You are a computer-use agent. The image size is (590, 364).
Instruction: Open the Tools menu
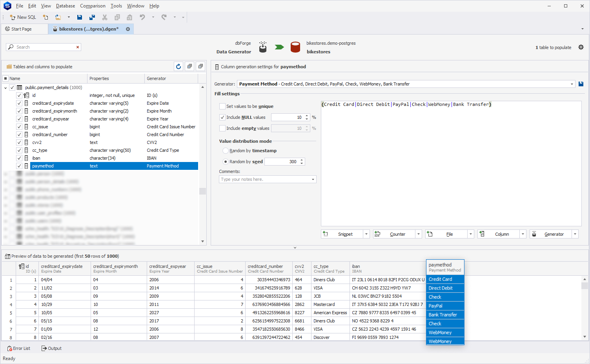tap(116, 6)
